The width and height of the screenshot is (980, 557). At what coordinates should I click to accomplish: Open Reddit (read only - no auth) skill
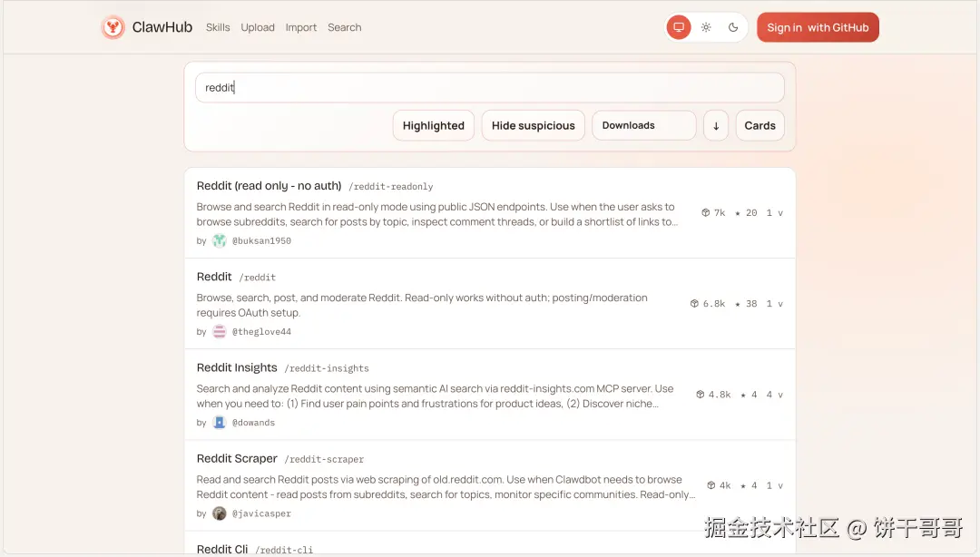(269, 186)
